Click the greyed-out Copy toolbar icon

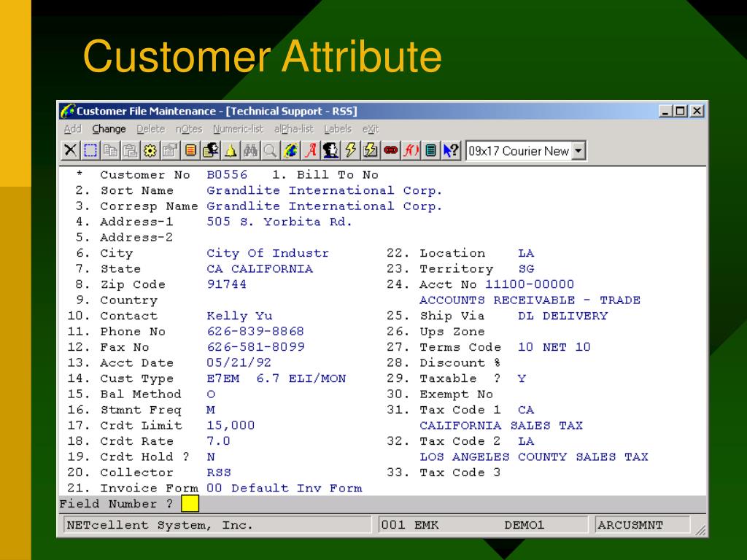click(x=111, y=150)
